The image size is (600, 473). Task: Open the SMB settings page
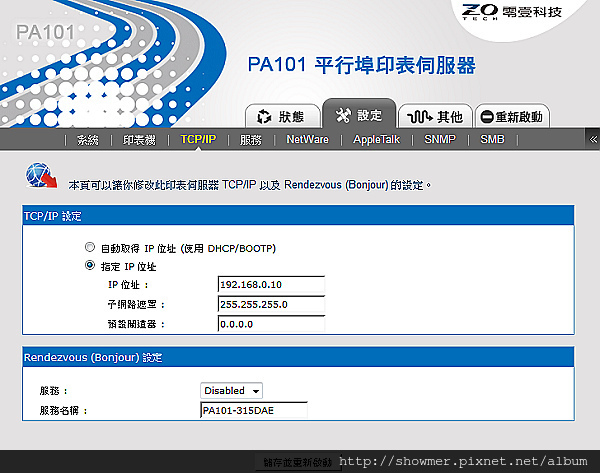coord(492,139)
